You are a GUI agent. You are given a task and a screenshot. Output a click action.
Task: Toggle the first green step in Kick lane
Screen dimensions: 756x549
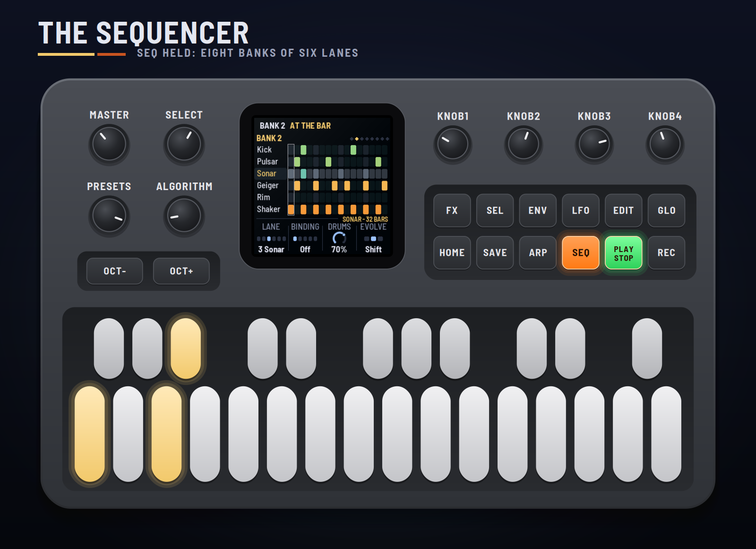[303, 150]
